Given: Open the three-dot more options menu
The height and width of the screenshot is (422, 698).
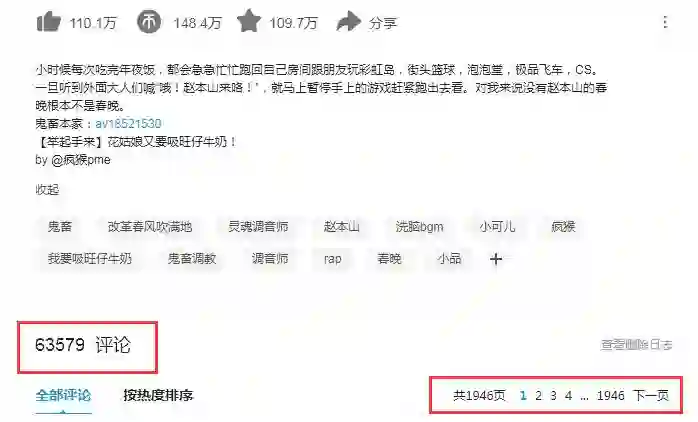Looking at the screenshot, I should pyautogui.click(x=665, y=22).
